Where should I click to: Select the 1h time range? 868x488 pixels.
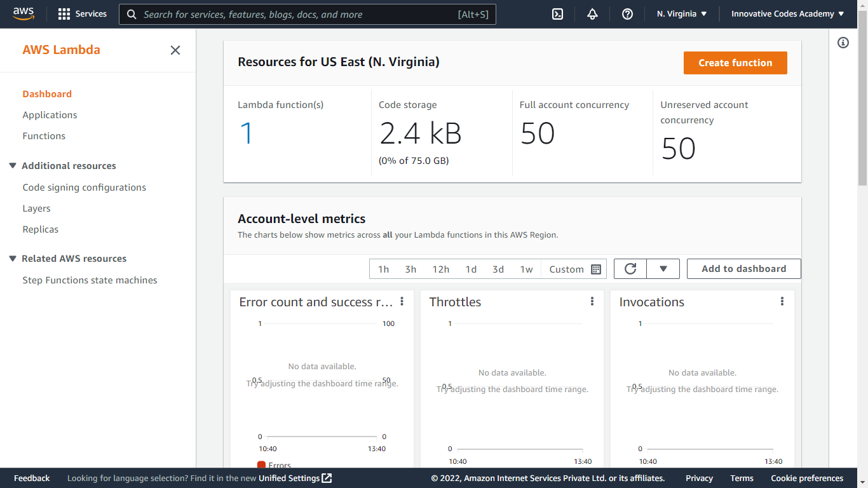pos(383,269)
